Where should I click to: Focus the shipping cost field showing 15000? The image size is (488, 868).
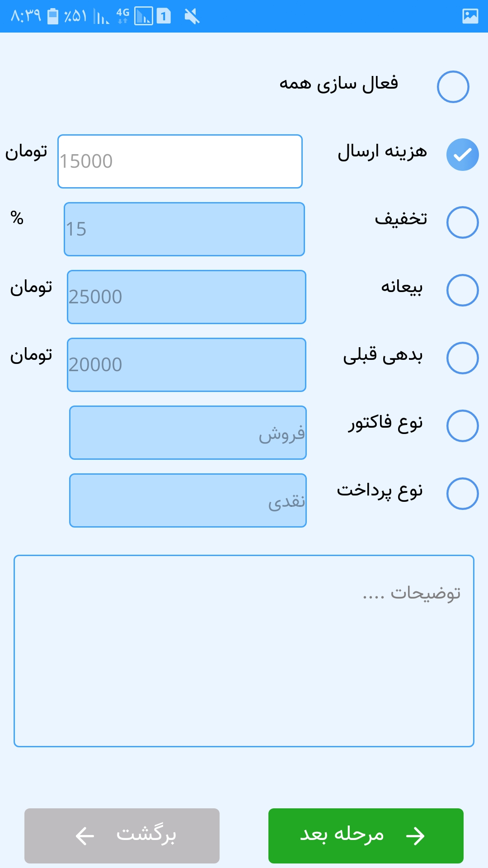pyautogui.click(x=180, y=161)
